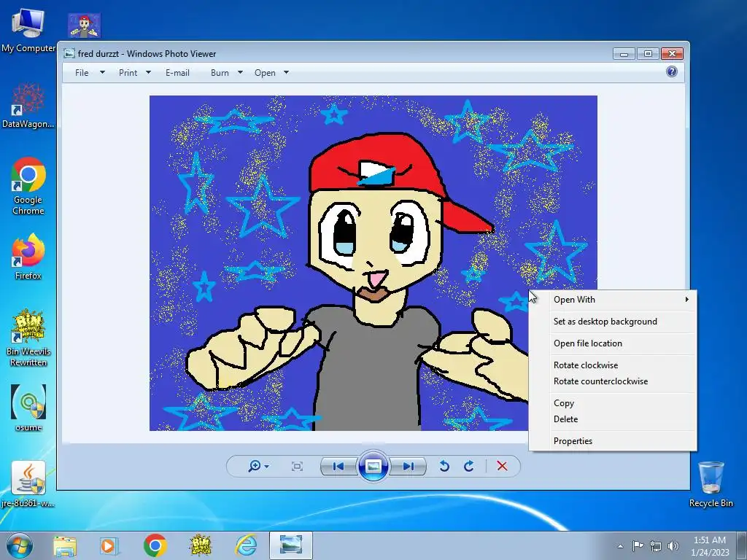Select Rotate clockwise menu entry
This screenshot has width=747, height=560.
point(613,365)
